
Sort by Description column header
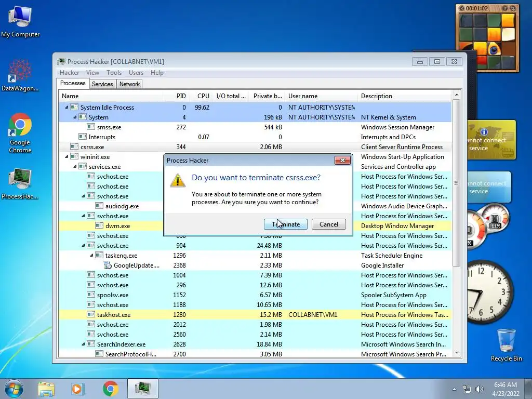click(405, 96)
